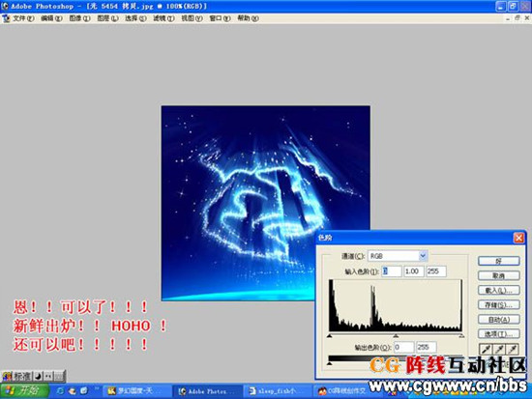
Task: Click the 好 OK button in Levels
Action: click(x=498, y=261)
